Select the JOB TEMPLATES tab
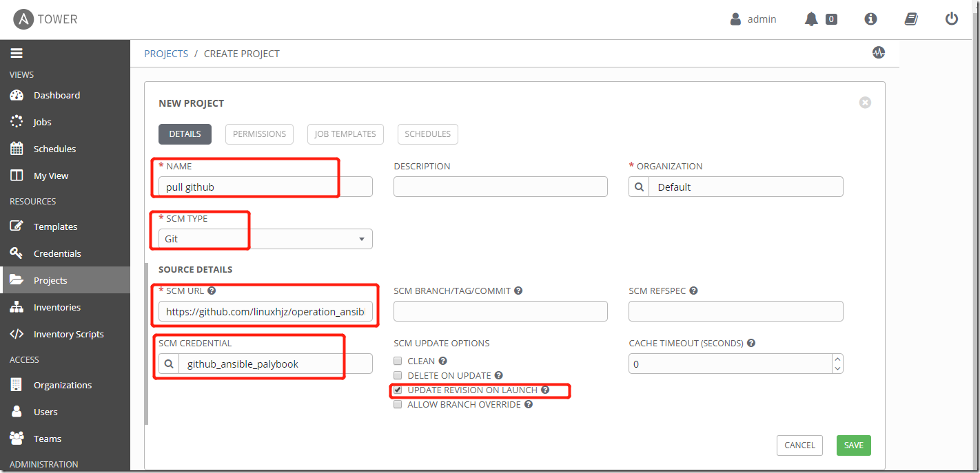 pyautogui.click(x=345, y=134)
